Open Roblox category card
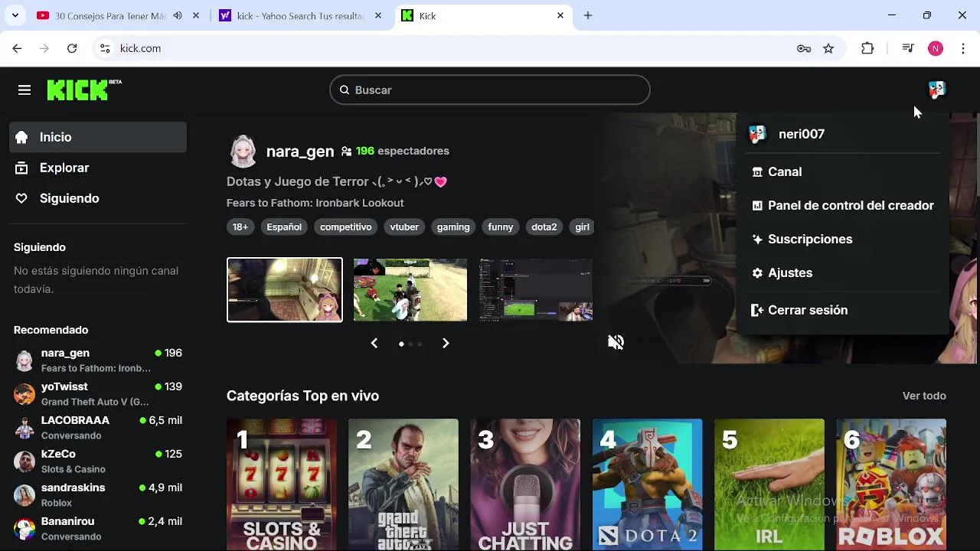 click(891, 484)
